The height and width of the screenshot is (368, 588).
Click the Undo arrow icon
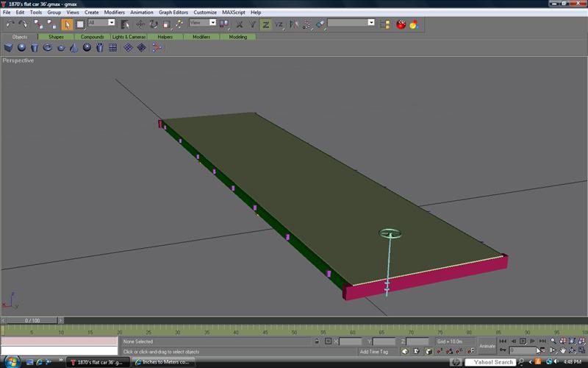coord(10,24)
